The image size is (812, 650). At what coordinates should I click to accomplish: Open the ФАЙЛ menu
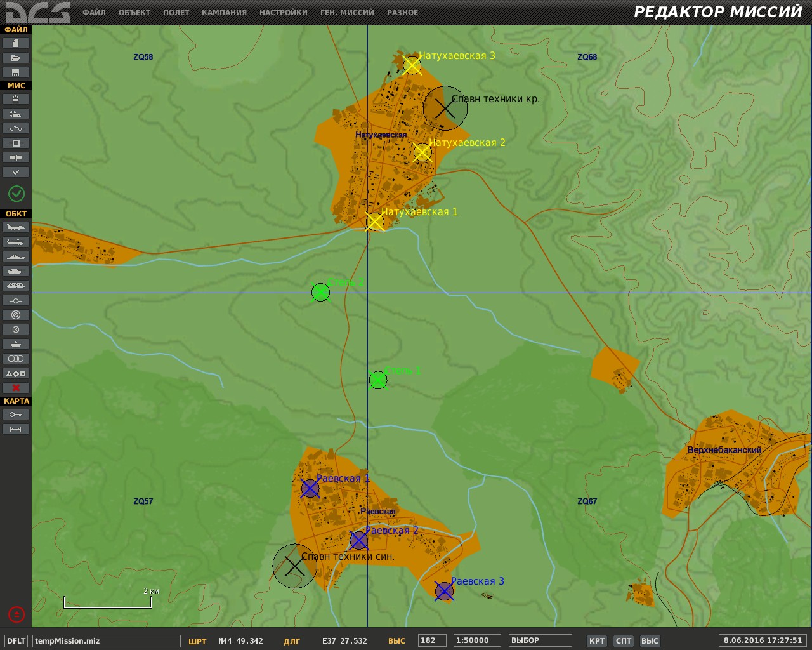point(94,12)
